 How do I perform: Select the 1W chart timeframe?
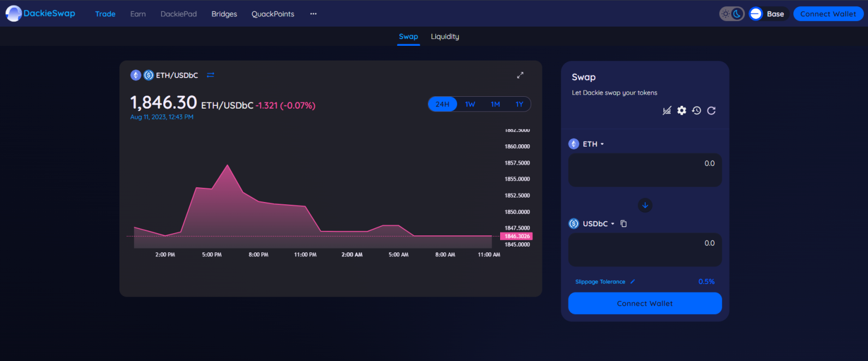[x=470, y=104]
